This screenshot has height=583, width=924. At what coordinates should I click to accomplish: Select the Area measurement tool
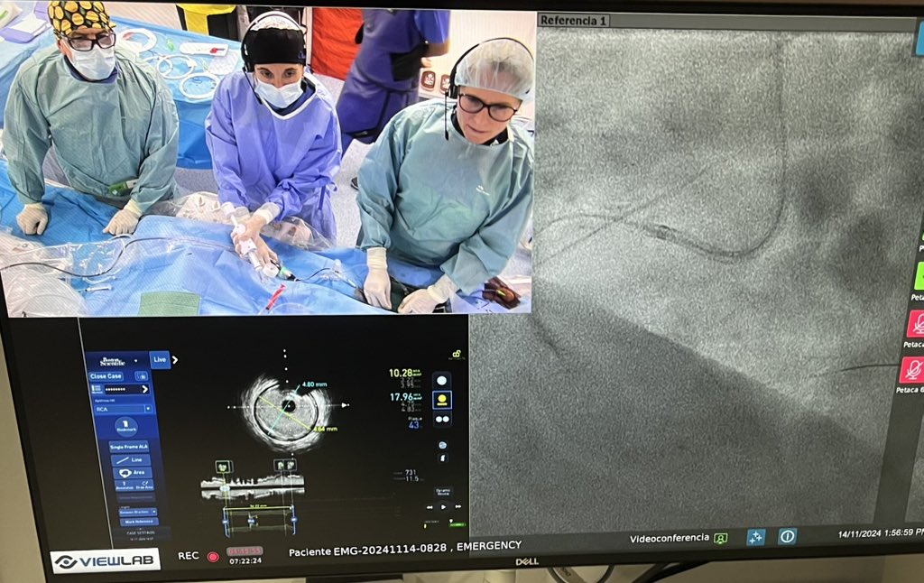pos(132,472)
